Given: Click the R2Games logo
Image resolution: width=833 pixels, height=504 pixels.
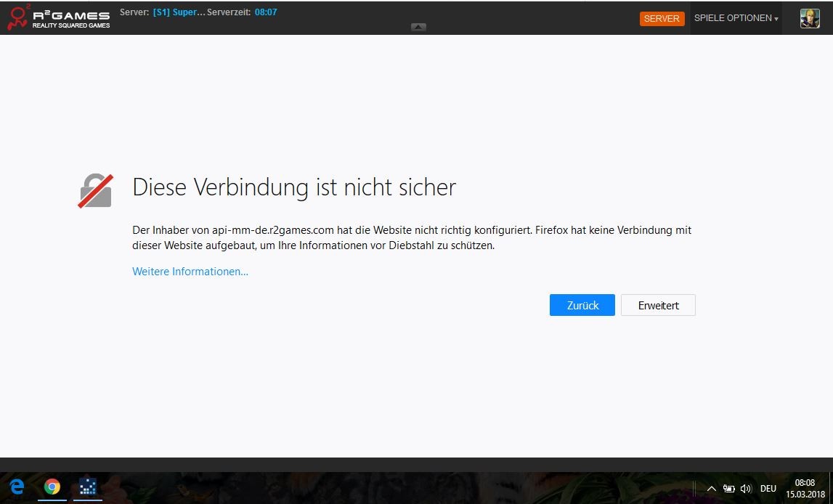Looking at the screenshot, I should click(x=58, y=18).
